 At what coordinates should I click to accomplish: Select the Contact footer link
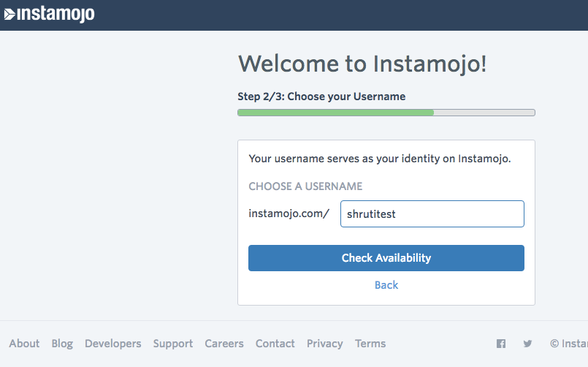click(x=275, y=344)
